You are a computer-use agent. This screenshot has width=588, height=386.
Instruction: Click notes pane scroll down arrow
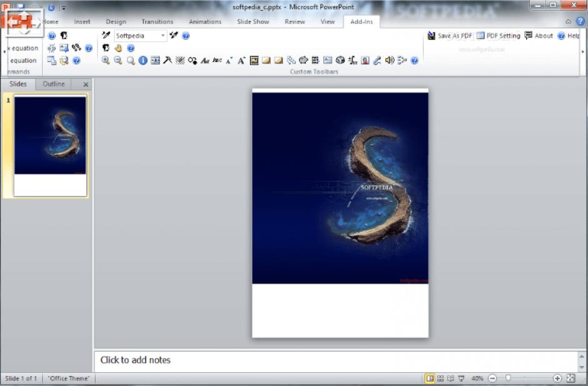pos(582,368)
